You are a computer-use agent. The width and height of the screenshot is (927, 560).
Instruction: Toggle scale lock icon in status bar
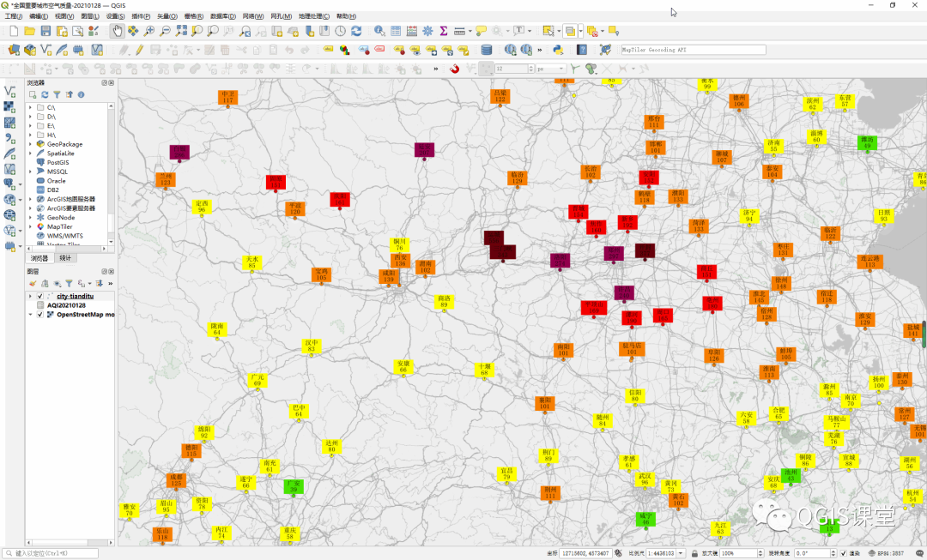point(694,553)
